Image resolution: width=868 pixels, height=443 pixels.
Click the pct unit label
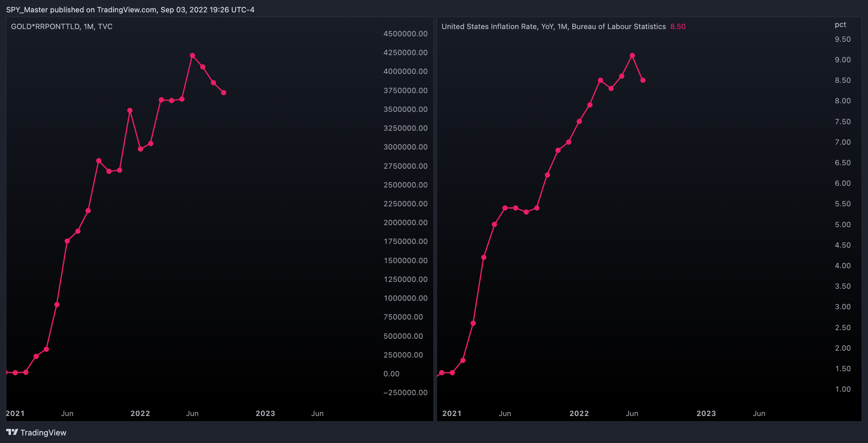point(840,25)
